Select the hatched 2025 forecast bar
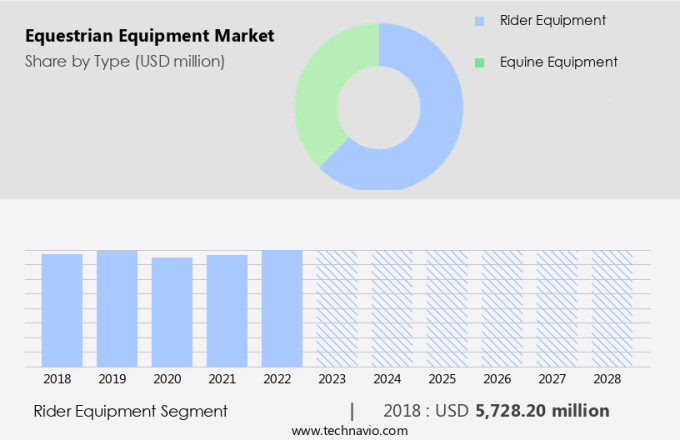680x440 pixels. click(x=447, y=308)
